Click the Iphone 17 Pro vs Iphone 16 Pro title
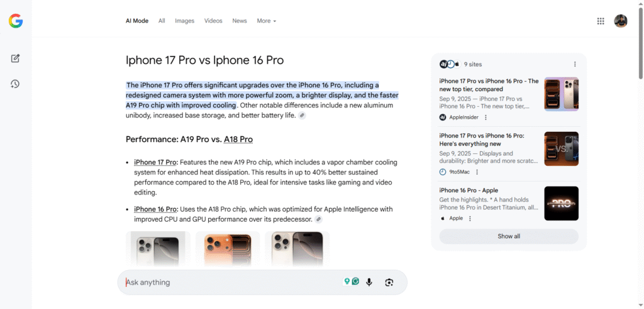644x309 pixels. pos(204,60)
